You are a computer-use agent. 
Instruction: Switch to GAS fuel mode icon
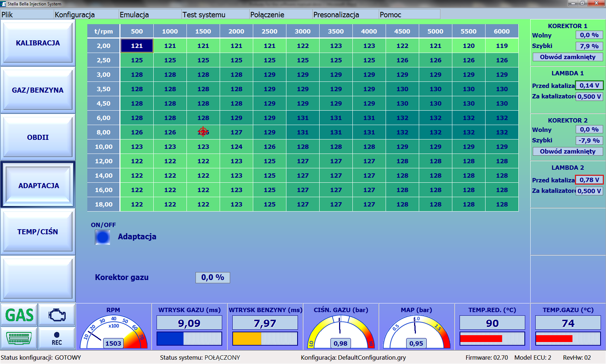pos(19,315)
